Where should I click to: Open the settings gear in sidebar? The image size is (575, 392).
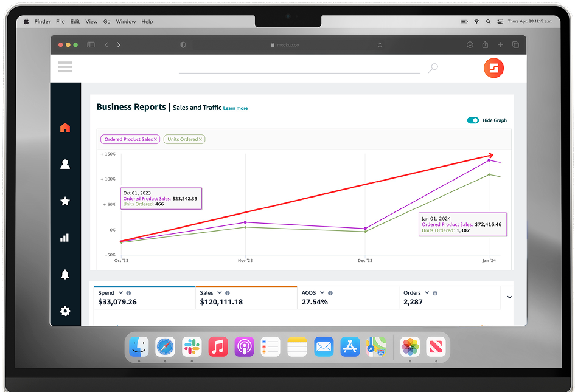click(65, 311)
